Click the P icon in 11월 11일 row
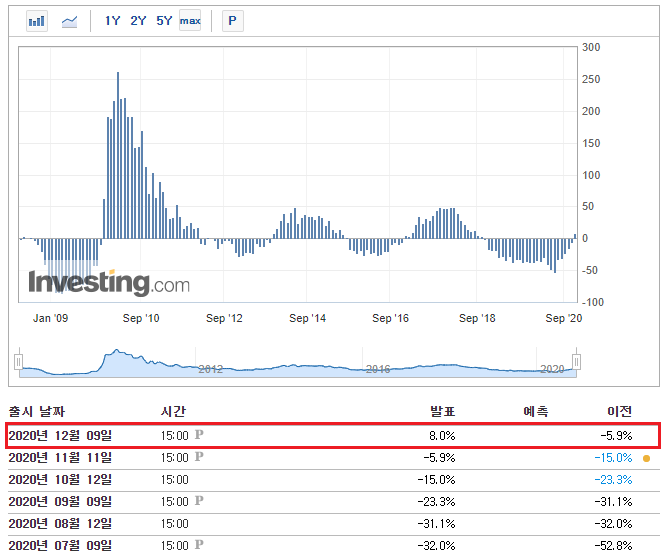 click(199, 457)
